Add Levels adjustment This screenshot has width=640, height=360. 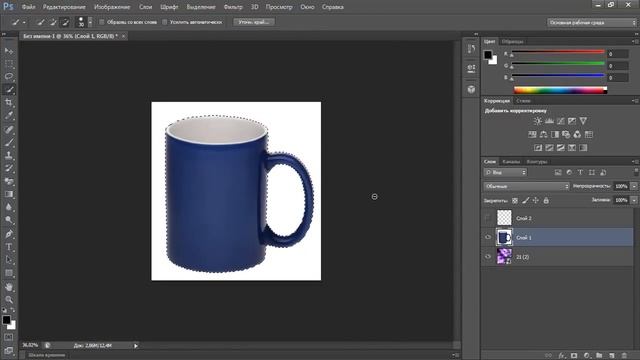(549, 121)
